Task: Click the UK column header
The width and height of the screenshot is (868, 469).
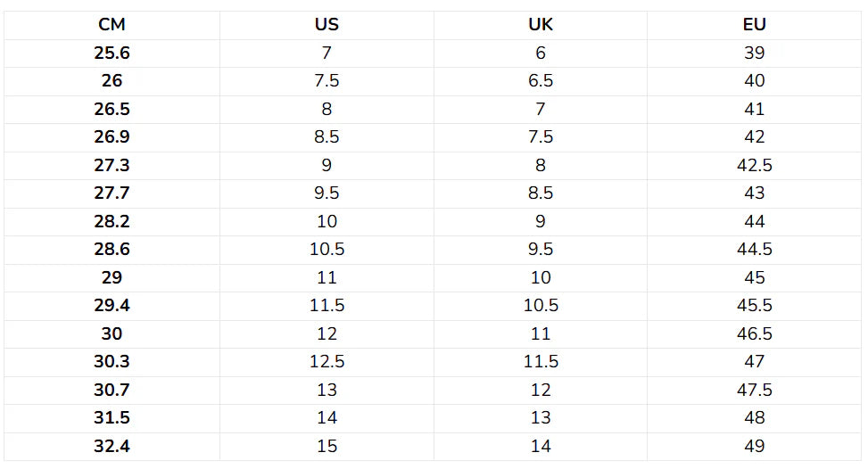Action: [541, 25]
